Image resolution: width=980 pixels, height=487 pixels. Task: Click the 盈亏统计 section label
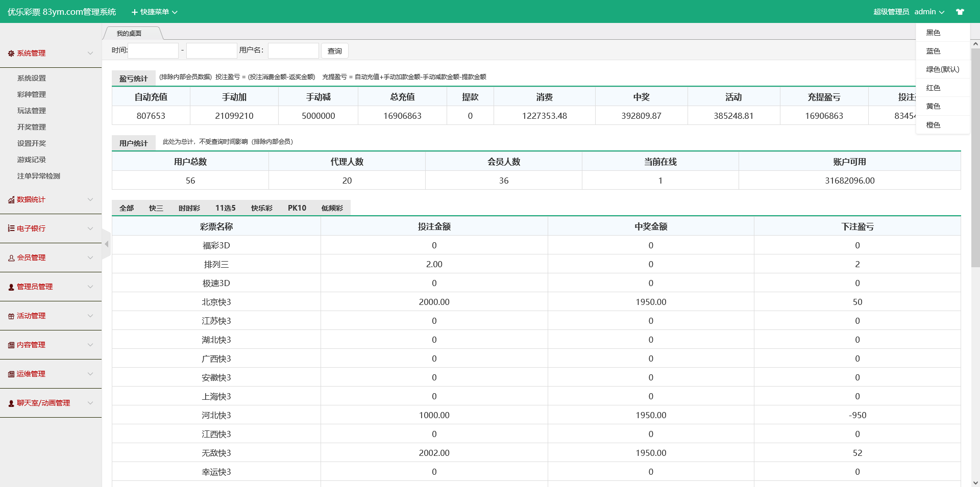(134, 79)
